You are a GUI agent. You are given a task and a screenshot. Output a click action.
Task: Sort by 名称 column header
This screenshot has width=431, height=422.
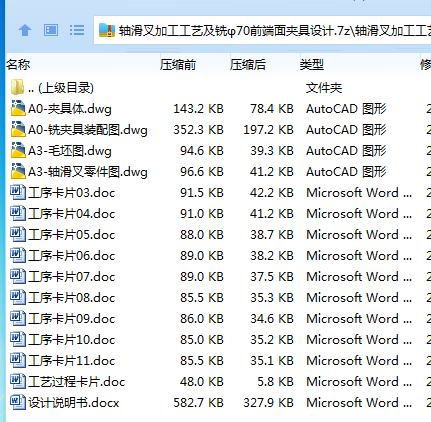click(x=18, y=64)
